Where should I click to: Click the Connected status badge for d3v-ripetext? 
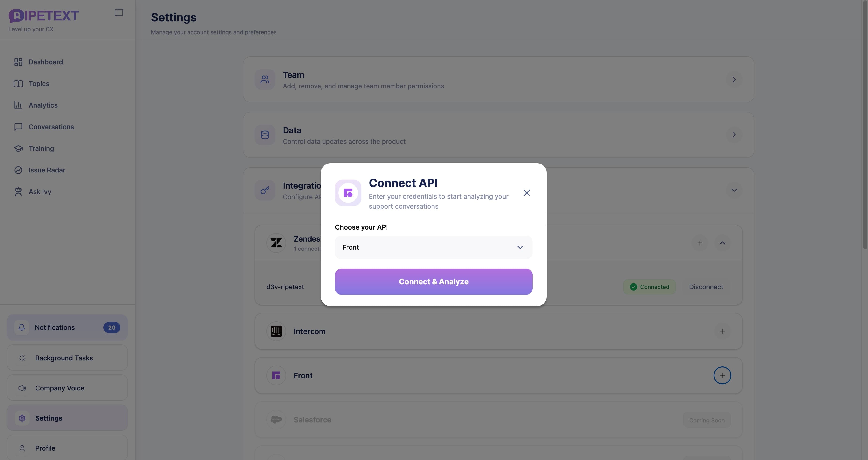[649, 287]
